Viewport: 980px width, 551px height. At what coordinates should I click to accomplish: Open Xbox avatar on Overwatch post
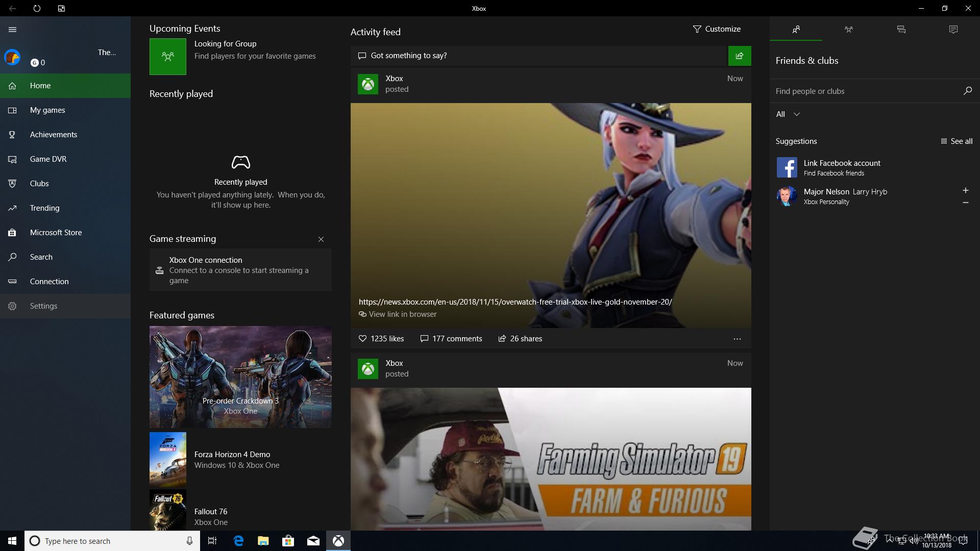[368, 84]
